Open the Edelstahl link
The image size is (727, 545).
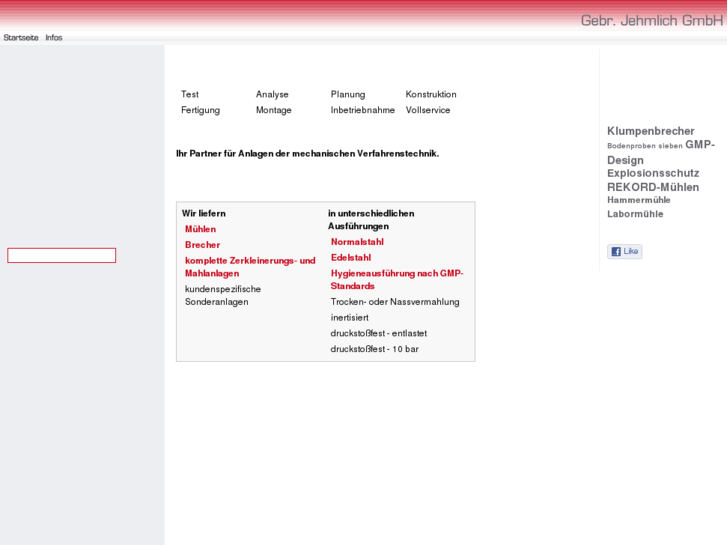pos(351,258)
